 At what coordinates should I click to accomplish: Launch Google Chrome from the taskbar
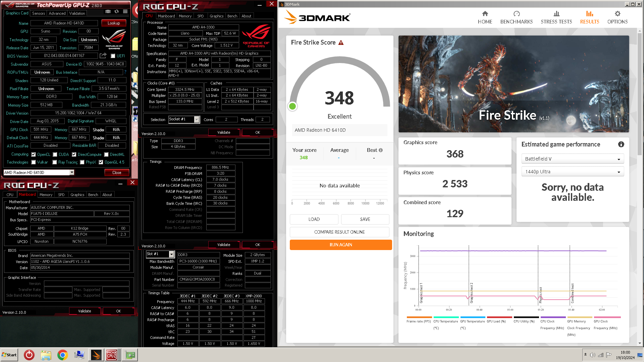(x=62, y=355)
